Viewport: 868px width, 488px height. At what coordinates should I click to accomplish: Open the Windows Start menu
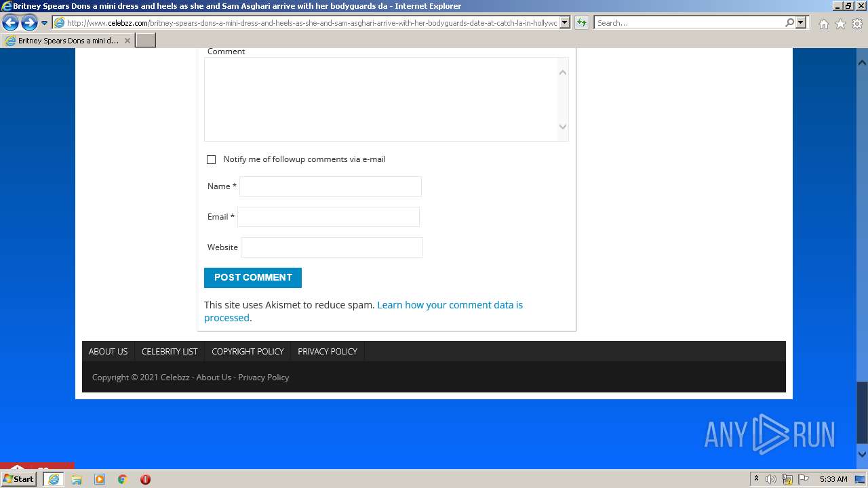pyautogui.click(x=19, y=479)
